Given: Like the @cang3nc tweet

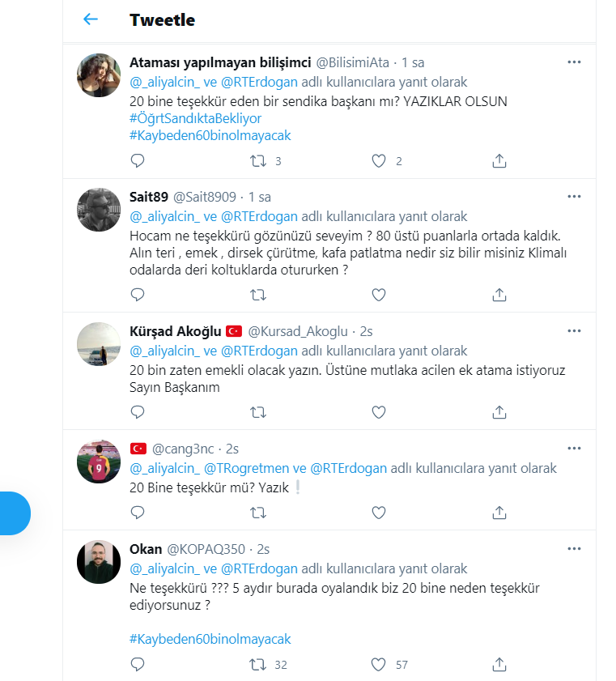Looking at the screenshot, I should (x=379, y=513).
